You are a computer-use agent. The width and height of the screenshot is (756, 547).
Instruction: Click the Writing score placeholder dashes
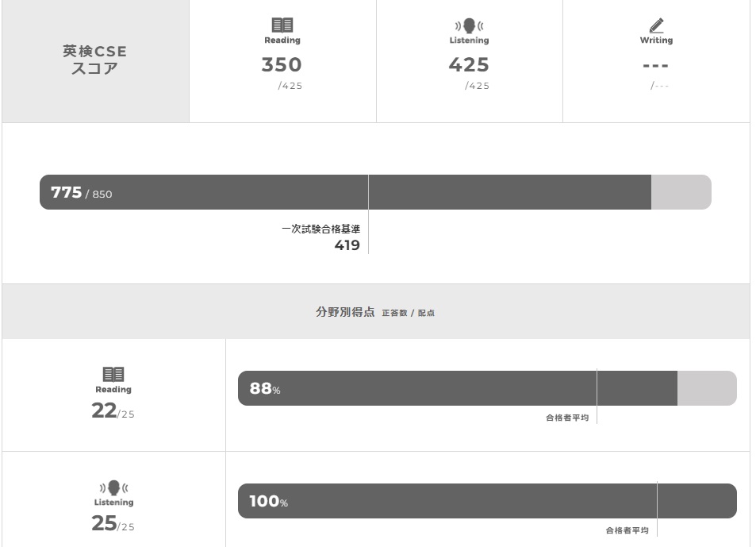click(x=656, y=67)
